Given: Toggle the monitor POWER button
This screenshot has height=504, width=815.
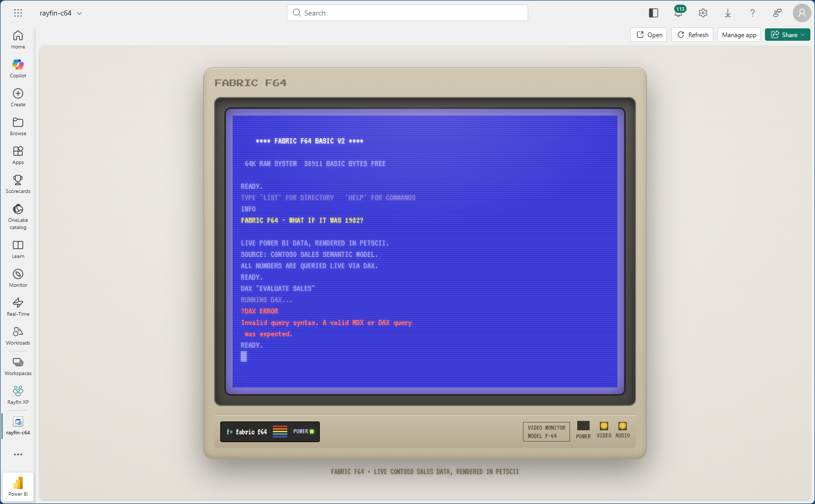Looking at the screenshot, I should pos(583,426).
